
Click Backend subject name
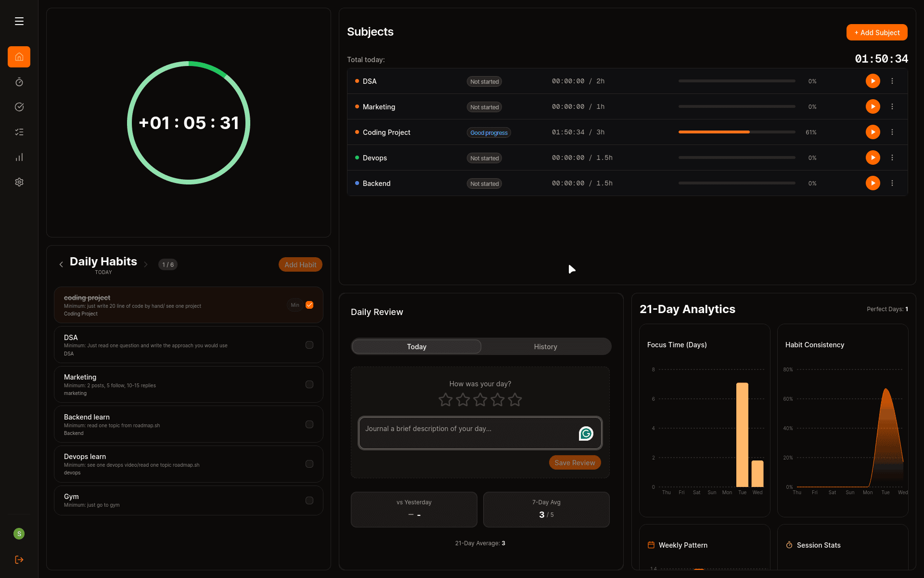[376, 184]
